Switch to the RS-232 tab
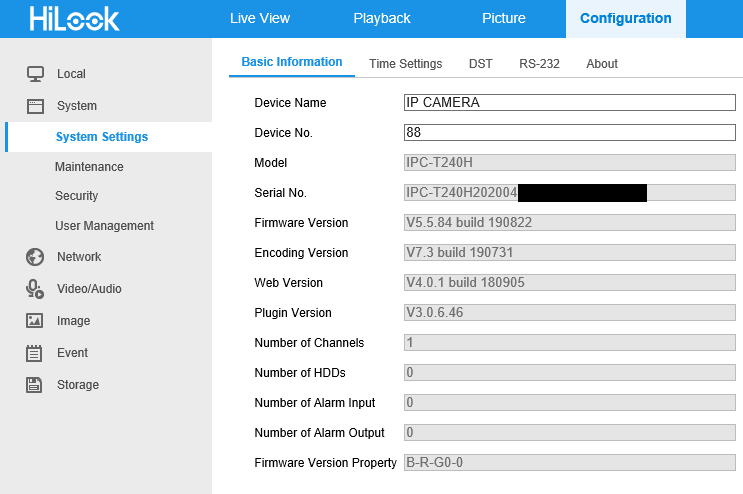Screen dimensions: 743x494 click(x=539, y=64)
